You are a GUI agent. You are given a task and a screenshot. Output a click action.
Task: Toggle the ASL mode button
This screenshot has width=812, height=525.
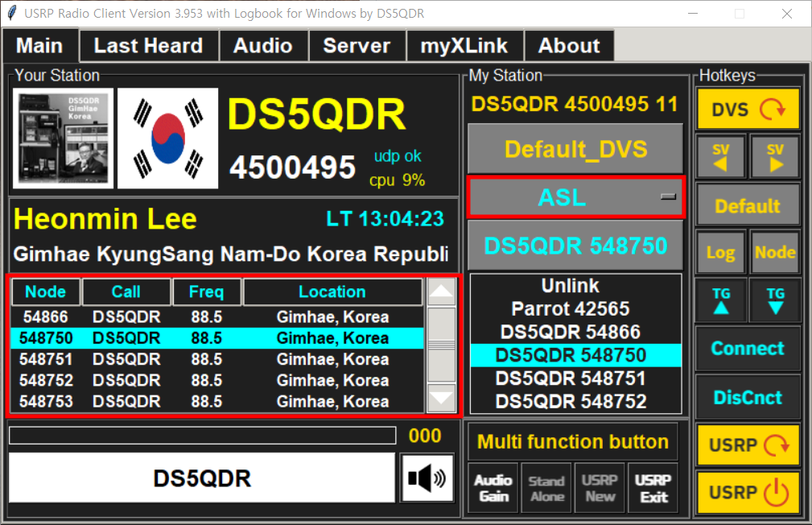575,196
